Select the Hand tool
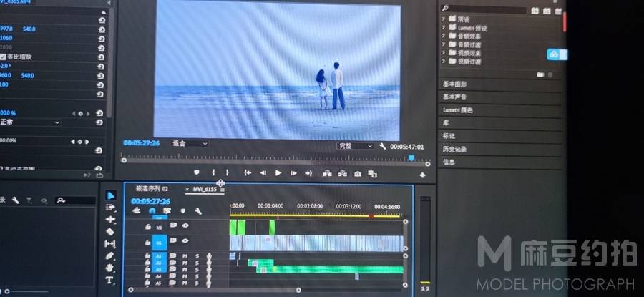Viewport: 644px width, 297px height. (x=109, y=268)
